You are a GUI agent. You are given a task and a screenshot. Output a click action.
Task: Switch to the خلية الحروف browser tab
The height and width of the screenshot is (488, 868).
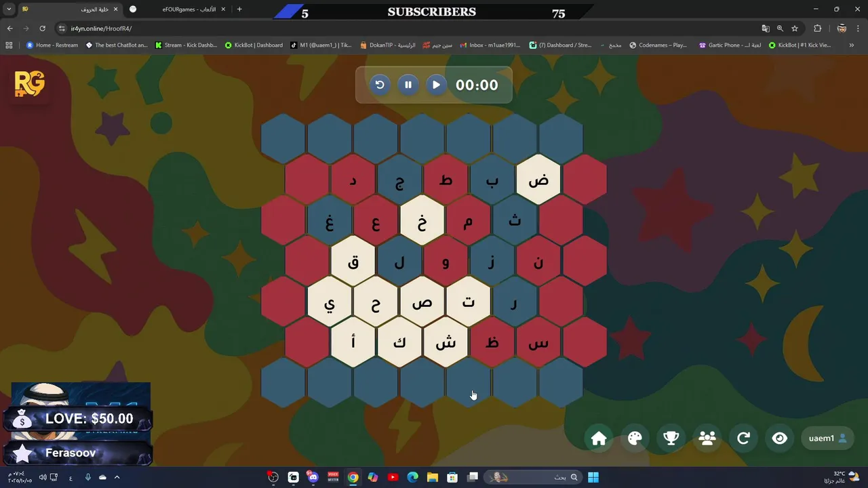pyautogui.click(x=71, y=9)
